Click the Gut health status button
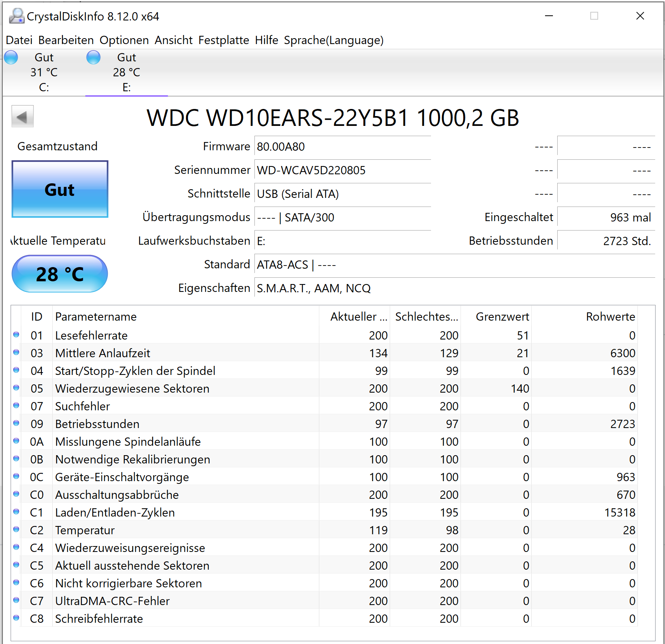 click(x=60, y=189)
